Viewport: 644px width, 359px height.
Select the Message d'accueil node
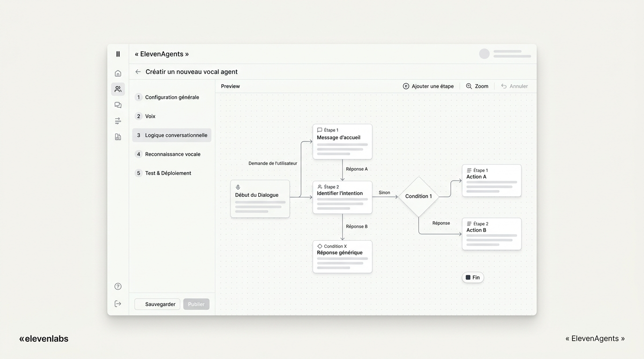[343, 142]
